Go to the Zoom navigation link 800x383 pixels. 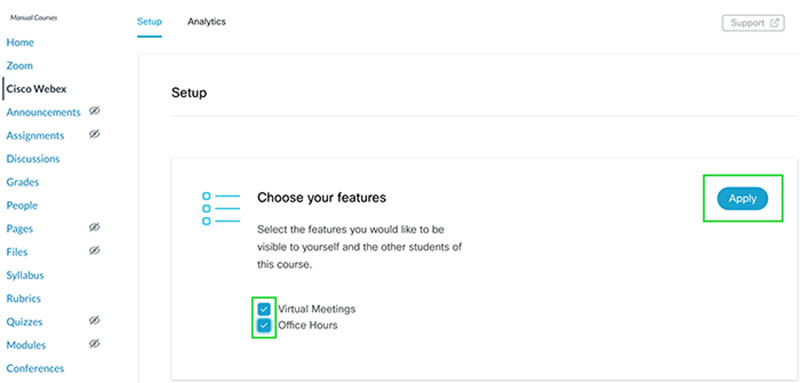[19, 66]
